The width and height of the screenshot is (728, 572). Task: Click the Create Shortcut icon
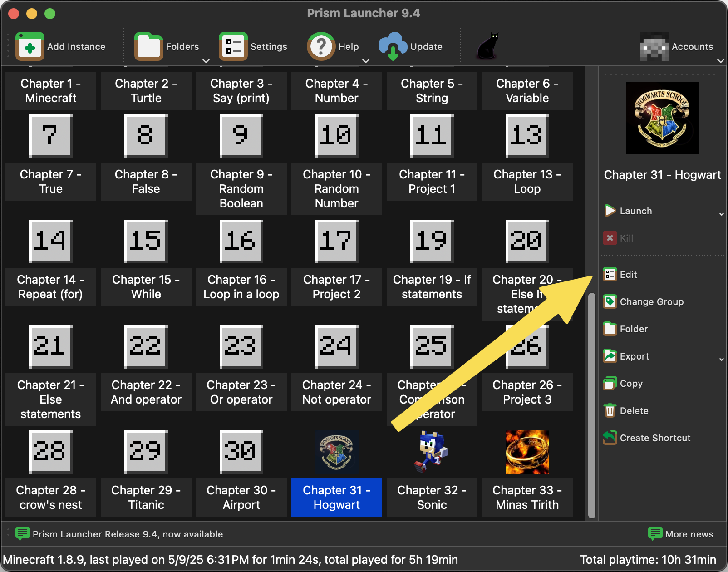(x=610, y=438)
